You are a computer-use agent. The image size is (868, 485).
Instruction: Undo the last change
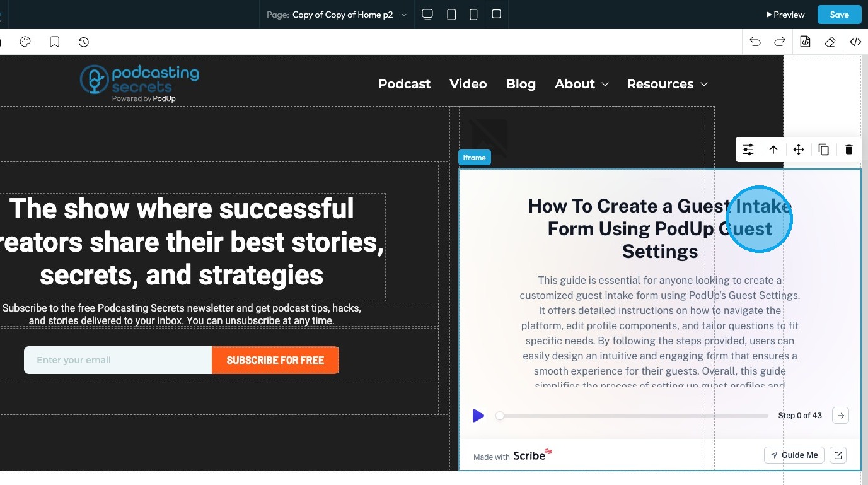(x=755, y=42)
